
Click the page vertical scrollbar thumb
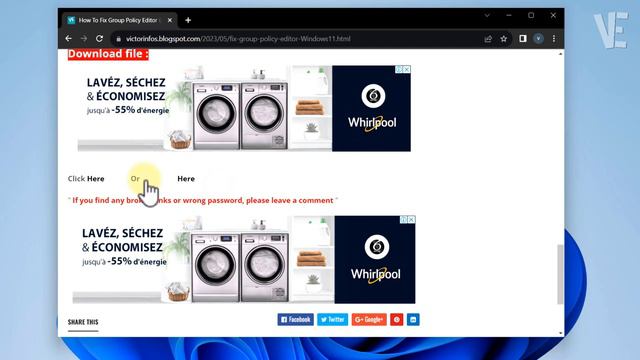pos(560,274)
